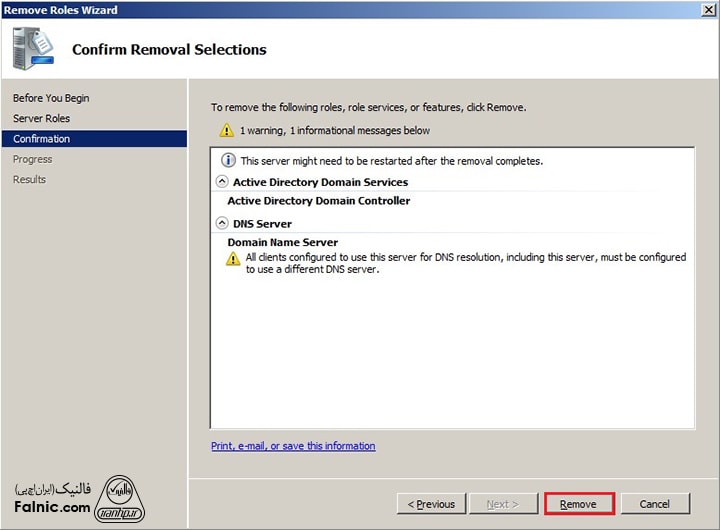The width and height of the screenshot is (720, 530).
Task: Go back with the Previous button
Action: [x=431, y=504]
